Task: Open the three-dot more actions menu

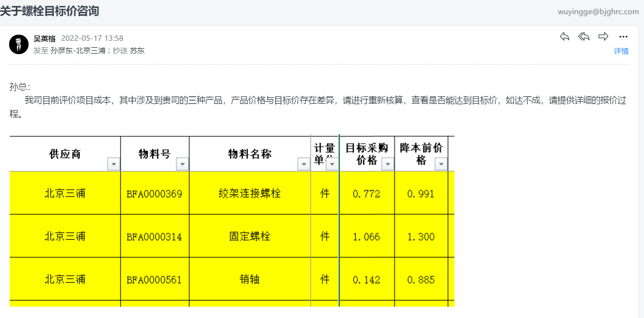Action: coord(623,37)
